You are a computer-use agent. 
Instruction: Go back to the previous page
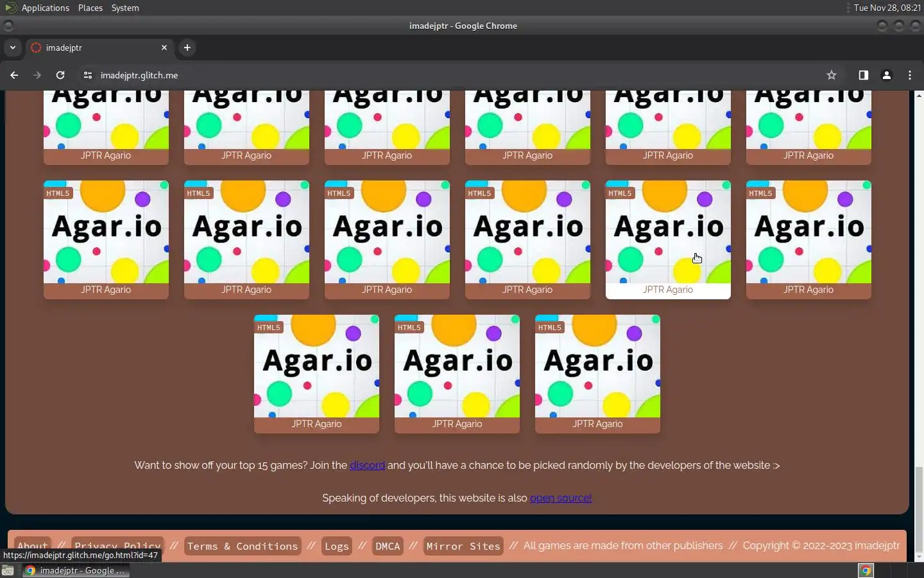coord(14,75)
